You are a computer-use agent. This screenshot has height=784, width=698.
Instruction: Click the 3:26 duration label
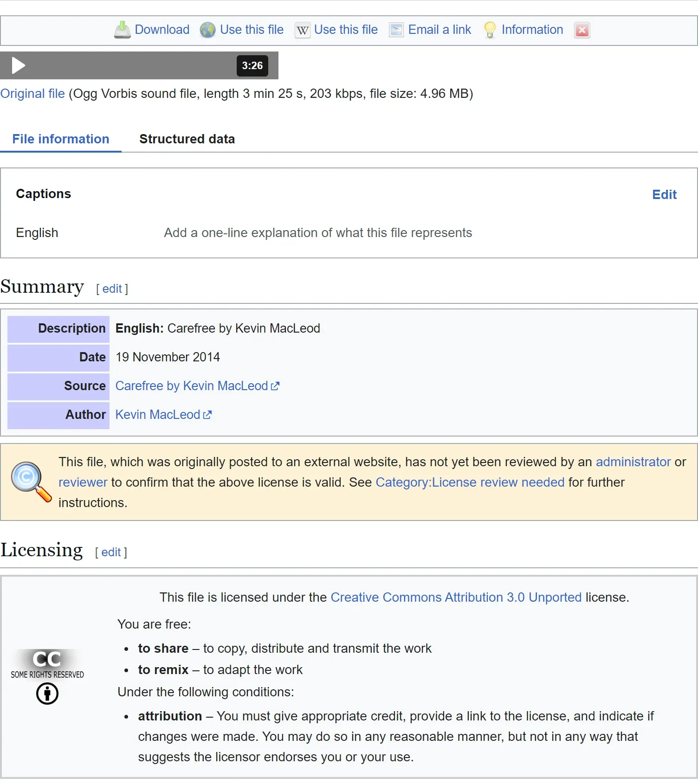tap(252, 65)
